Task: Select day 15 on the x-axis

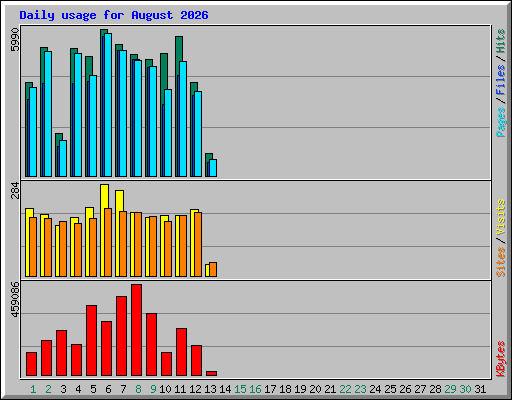Action: tap(240, 389)
